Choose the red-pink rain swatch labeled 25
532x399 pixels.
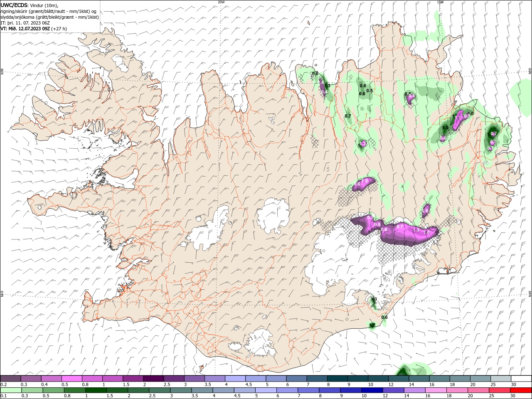pos(499,390)
